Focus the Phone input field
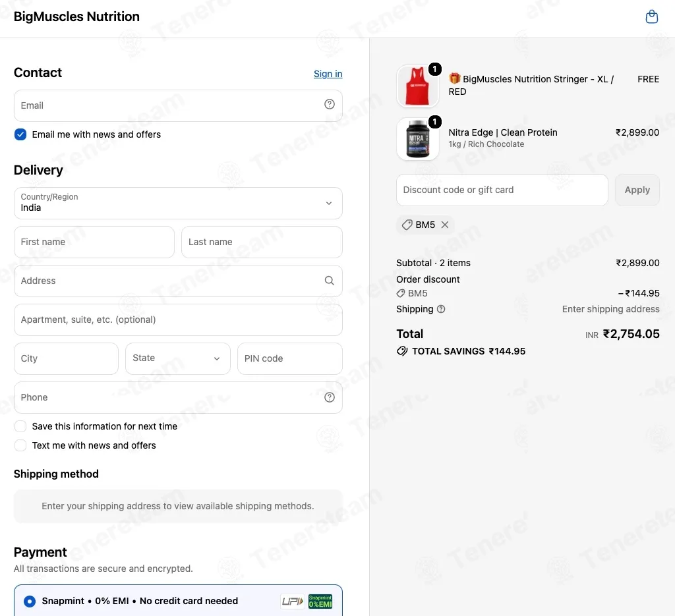This screenshot has width=675, height=616. [178, 397]
